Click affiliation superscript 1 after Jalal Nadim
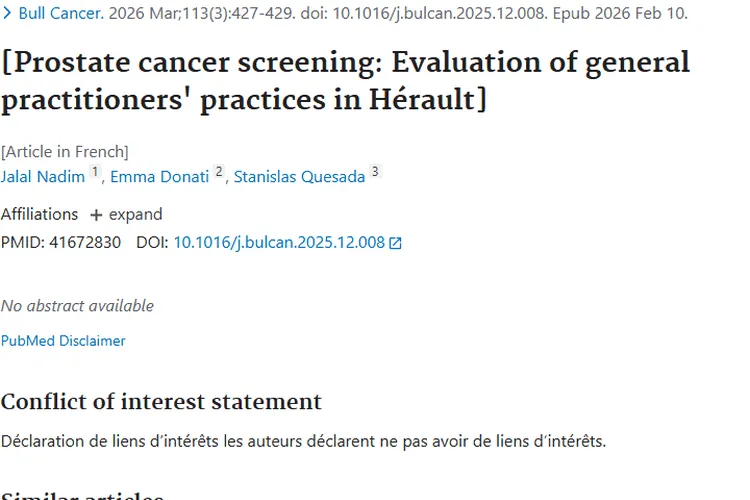The image size is (750, 500). pyautogui.click(x=96, y=172)
